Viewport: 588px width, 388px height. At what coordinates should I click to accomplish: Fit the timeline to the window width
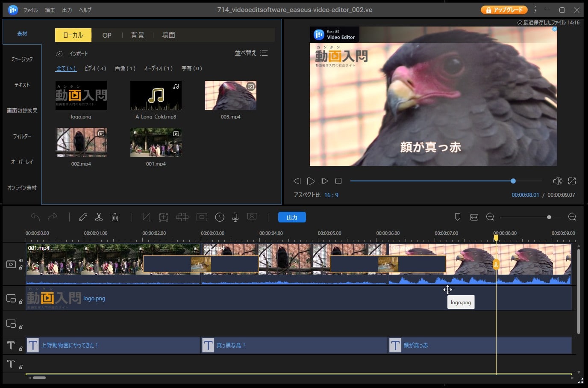click(x=474, y=217)
